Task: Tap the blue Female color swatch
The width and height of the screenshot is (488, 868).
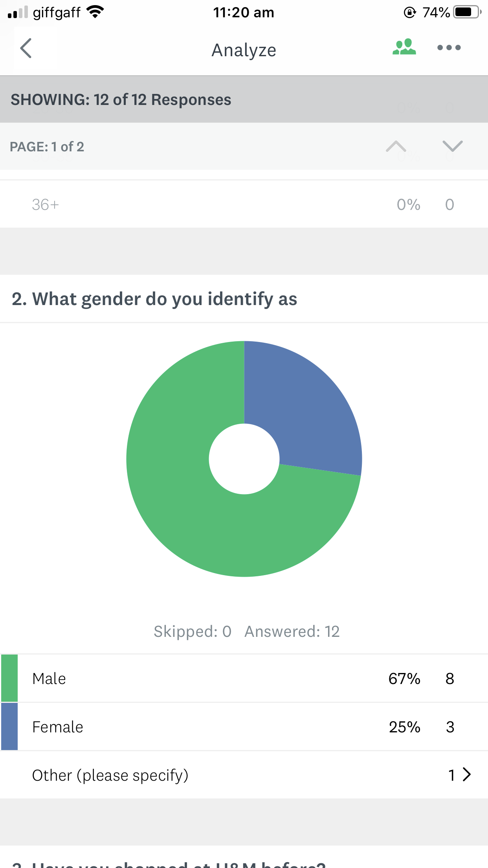Action: [9, 726]
